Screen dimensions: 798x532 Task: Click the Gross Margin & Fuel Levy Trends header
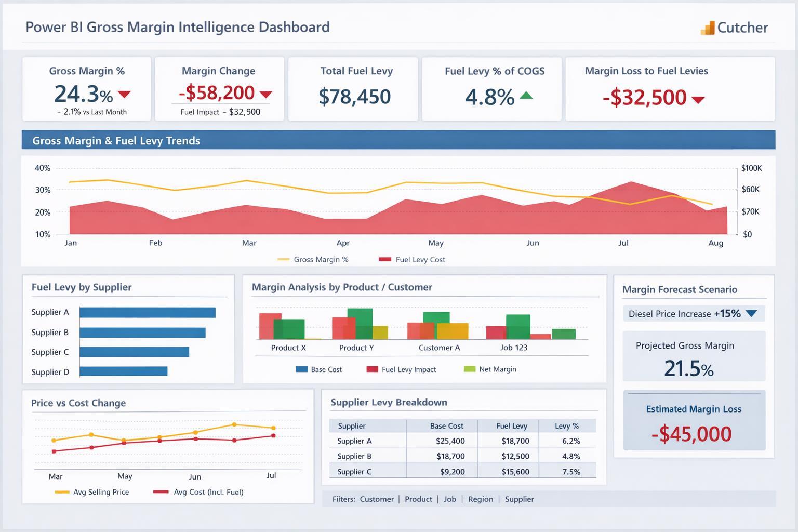coord(116,140)
